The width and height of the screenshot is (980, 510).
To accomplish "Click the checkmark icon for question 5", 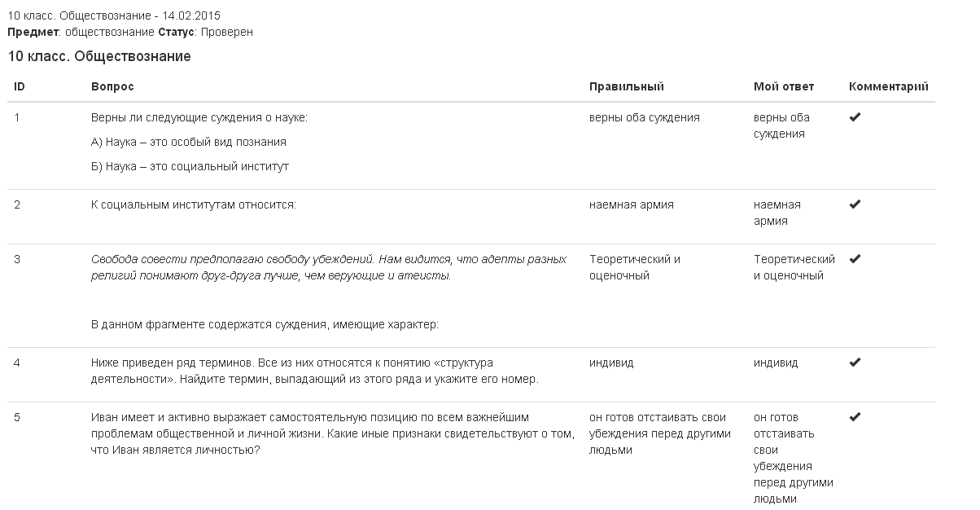I will click(855, 417).
